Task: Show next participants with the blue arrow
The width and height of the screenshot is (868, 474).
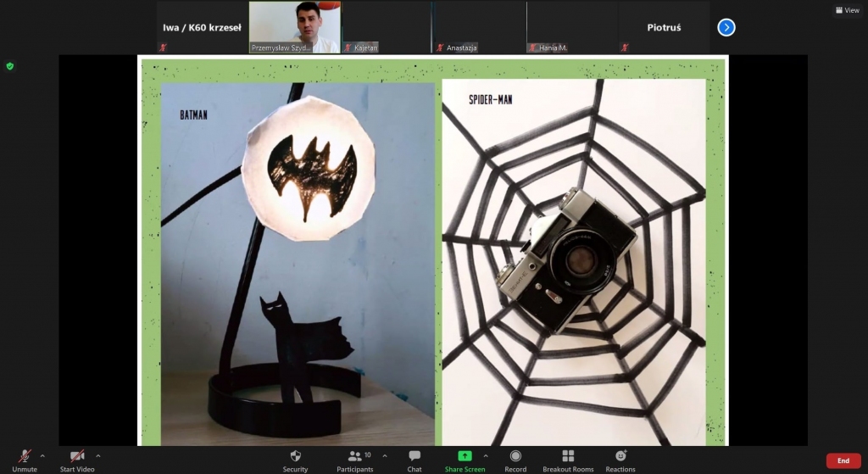Action: pos(726,27)
